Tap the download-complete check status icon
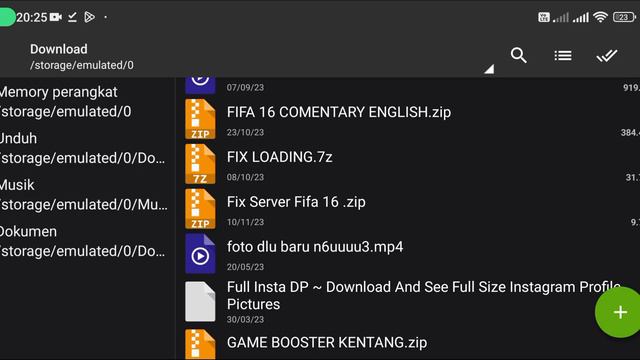Image resolution: width=640 pixels, height=360 pixels. pyautogui.click(x=72, y=17)
